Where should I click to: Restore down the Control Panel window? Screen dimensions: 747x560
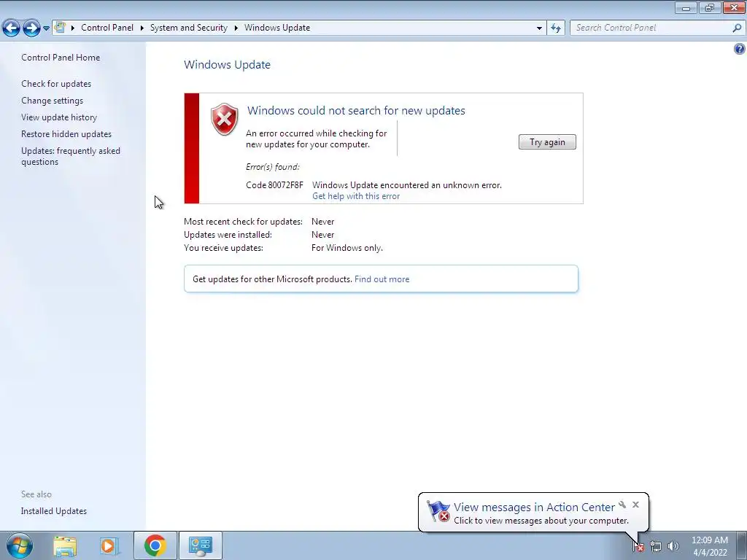[709, 7]
